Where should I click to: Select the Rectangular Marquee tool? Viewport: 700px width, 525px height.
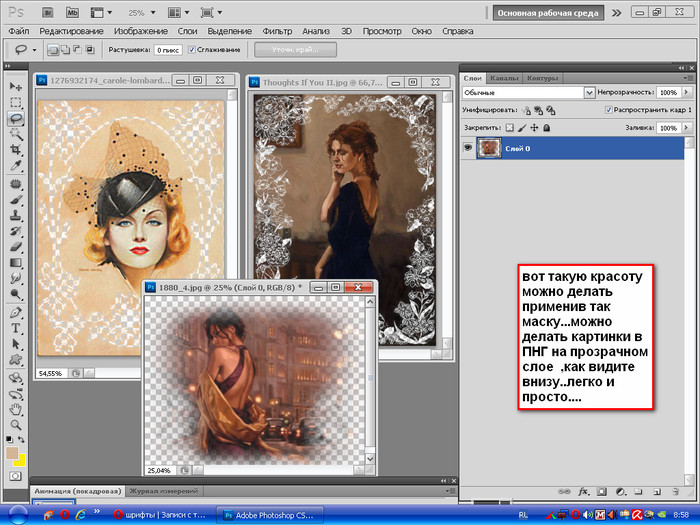pos(16,102)
